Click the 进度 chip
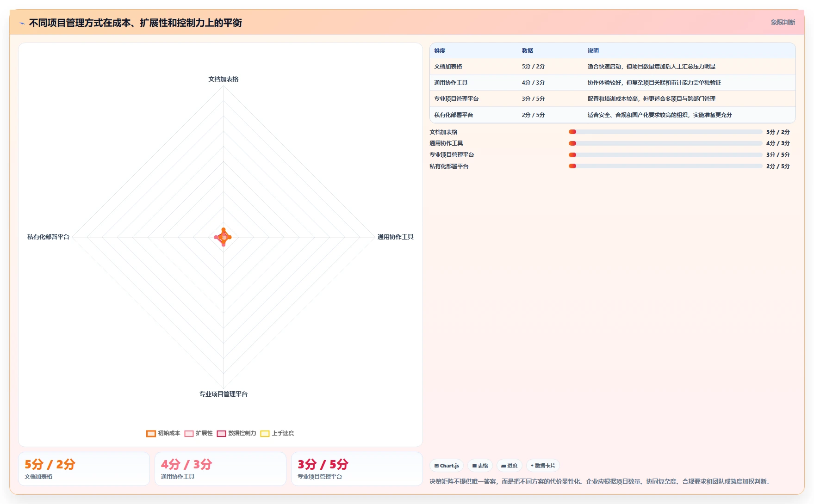 point(510,466)
